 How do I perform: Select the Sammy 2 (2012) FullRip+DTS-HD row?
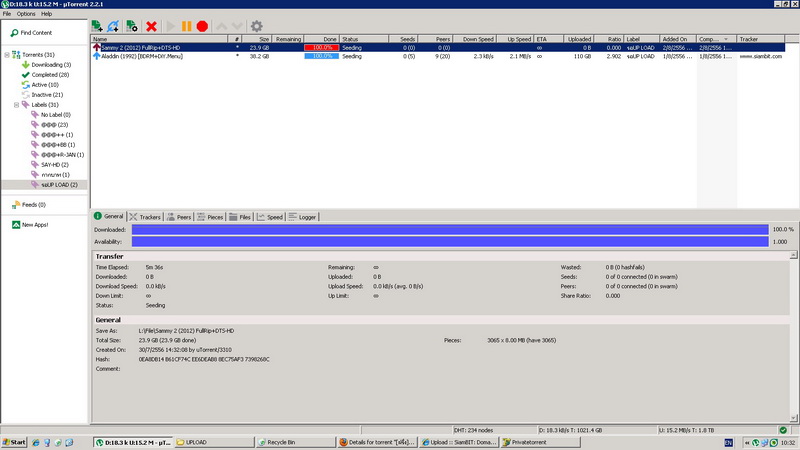pyautogui.click(x=438, y=47)
